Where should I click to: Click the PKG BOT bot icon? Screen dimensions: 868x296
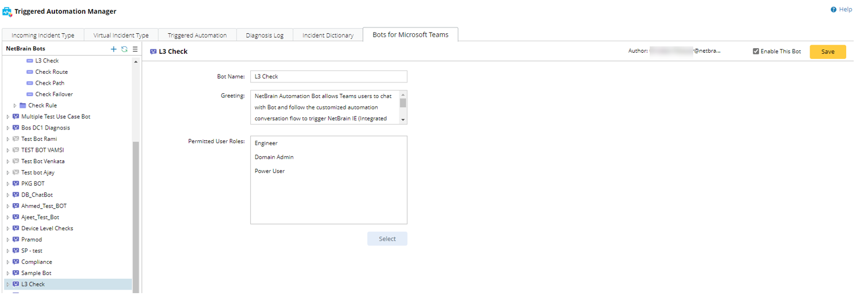(15, 184)
